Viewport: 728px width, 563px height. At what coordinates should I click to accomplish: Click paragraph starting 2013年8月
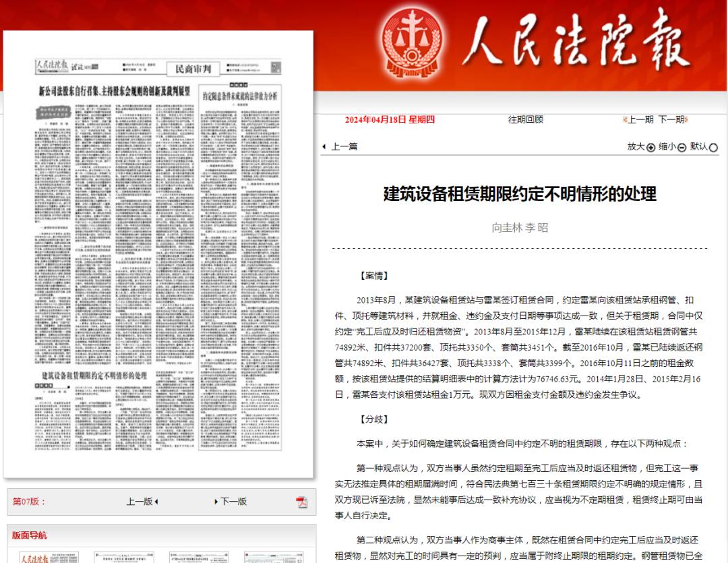coord(518,347)
